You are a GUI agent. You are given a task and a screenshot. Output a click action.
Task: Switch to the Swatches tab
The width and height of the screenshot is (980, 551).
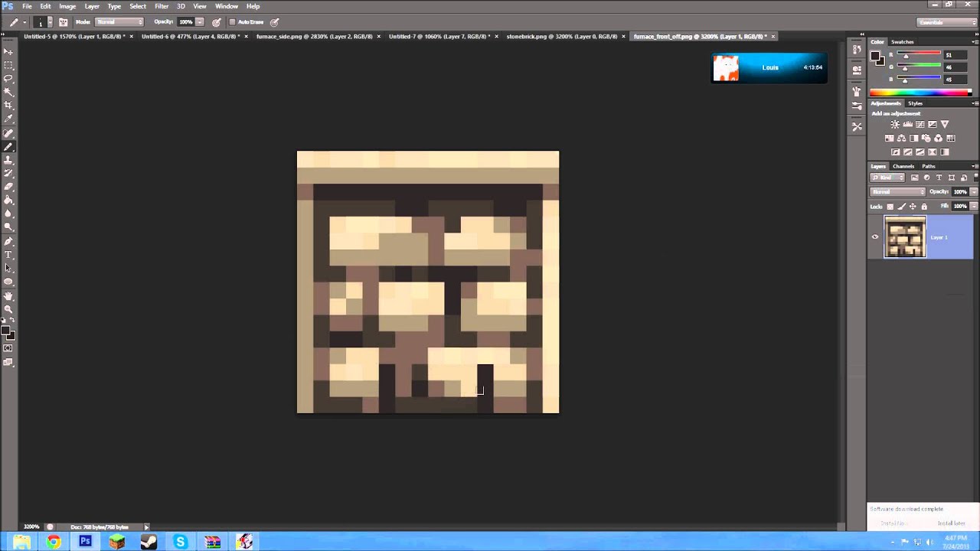[x=903, y=42]
